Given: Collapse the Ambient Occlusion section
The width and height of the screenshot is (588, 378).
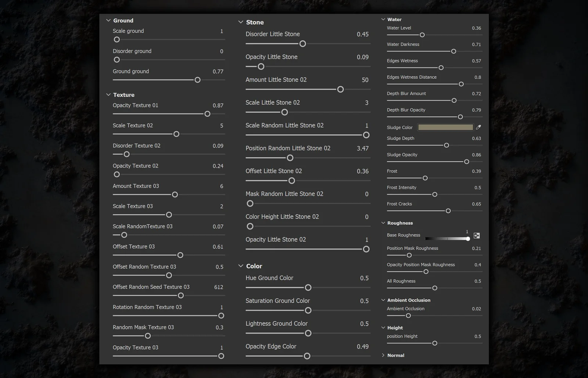Looking at the screenshot, I should [x=383, y=300].
